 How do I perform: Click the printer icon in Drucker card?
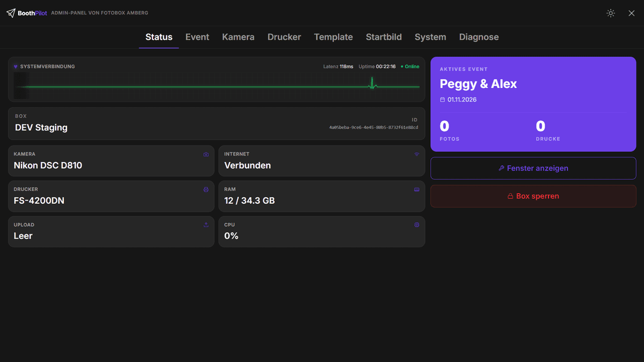coord(206,189)
